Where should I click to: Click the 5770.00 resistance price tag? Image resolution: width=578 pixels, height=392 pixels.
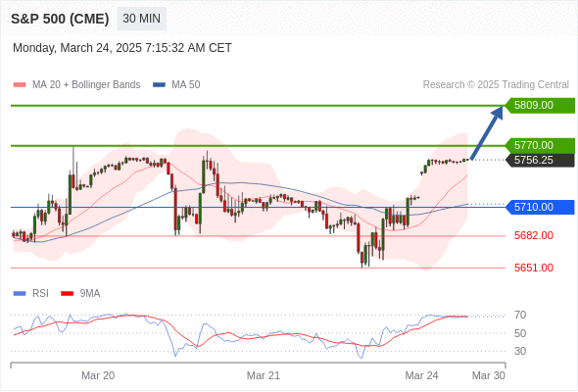point(540,146)
